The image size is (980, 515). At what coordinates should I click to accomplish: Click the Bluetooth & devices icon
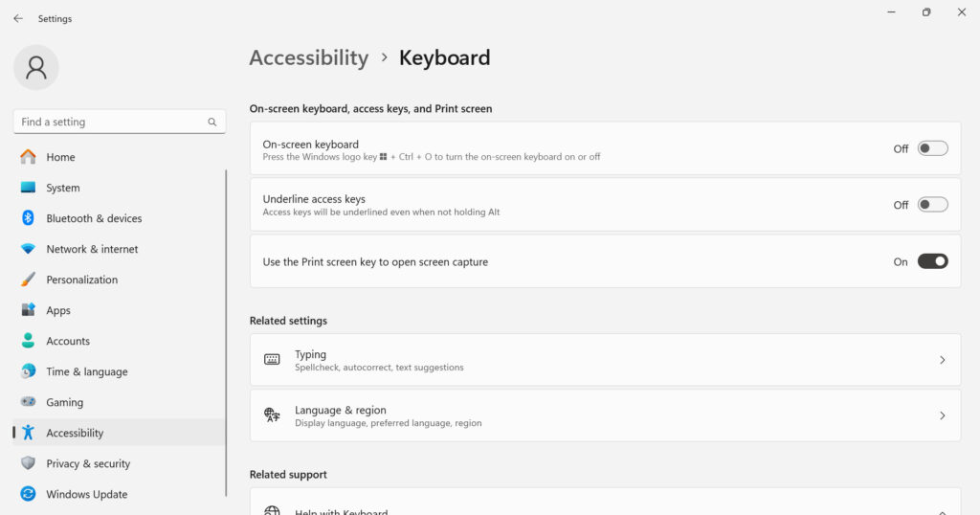(x=28, y=218)
